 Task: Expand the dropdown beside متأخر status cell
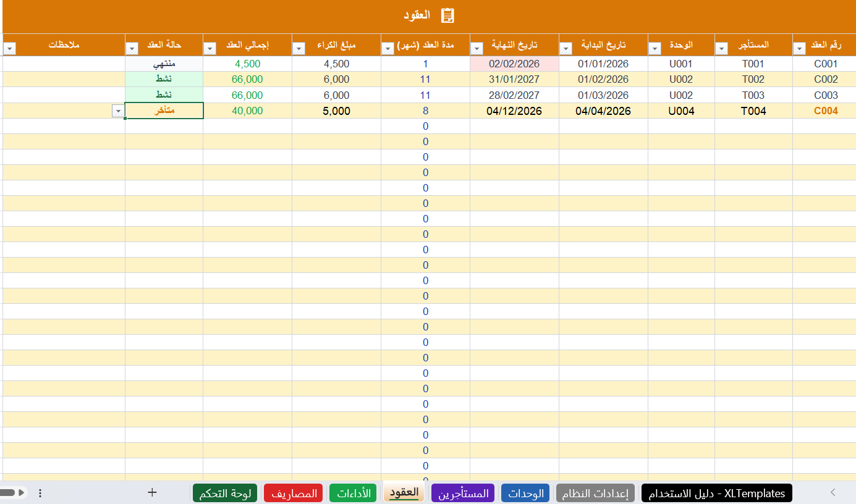click(118, 111)
